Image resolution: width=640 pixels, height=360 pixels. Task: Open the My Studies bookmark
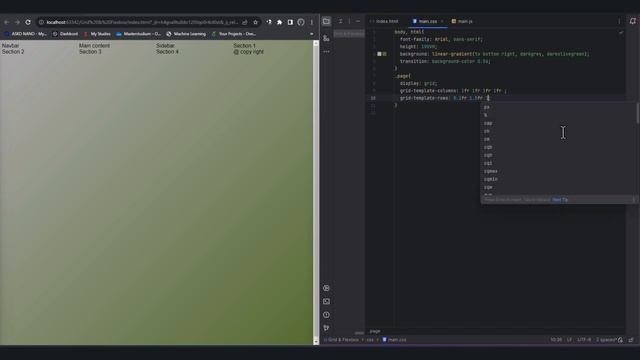(97, 34)
